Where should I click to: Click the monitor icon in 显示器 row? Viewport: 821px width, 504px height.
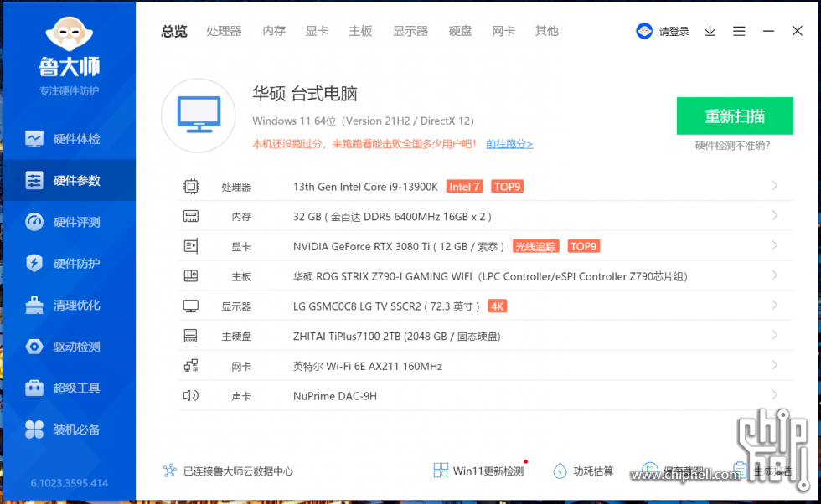coord(191,306)
